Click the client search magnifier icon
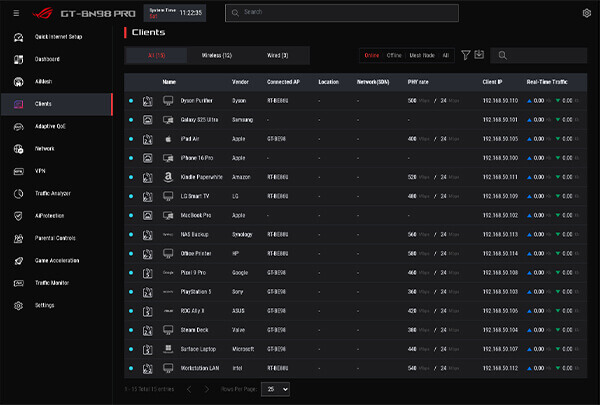Screen dimensions: 600x405 (502, 56)
